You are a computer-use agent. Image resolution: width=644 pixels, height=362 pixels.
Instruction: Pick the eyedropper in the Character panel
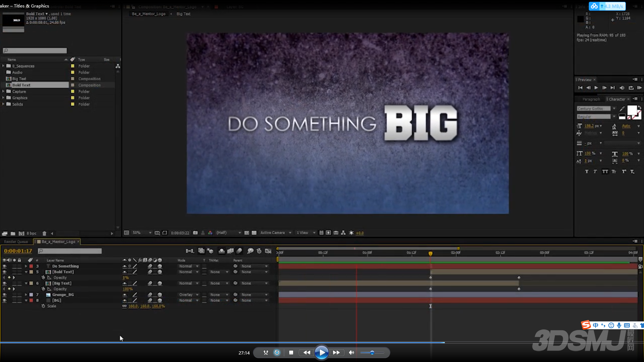click(622, 109)
